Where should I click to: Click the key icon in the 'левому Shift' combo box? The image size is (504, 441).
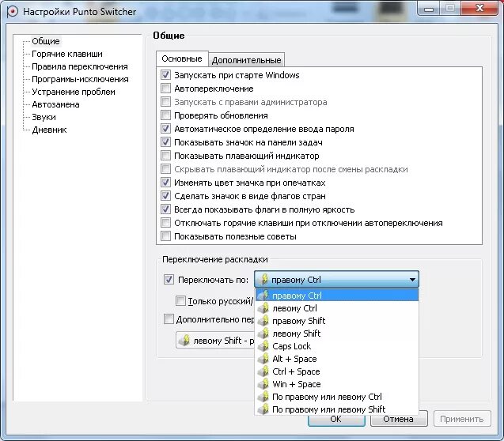coord(185,340)
